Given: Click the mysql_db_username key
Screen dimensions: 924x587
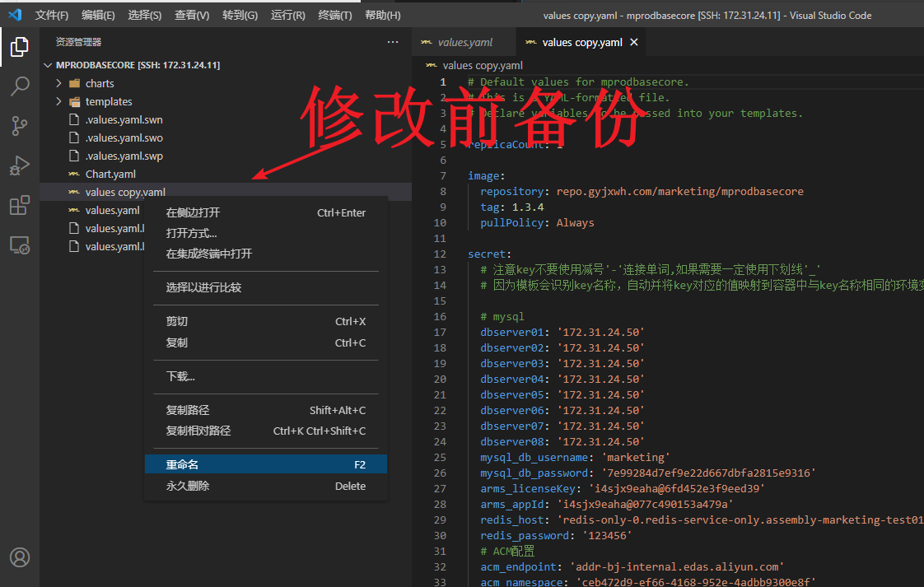Looking at the screenshot, I should 534,458.
